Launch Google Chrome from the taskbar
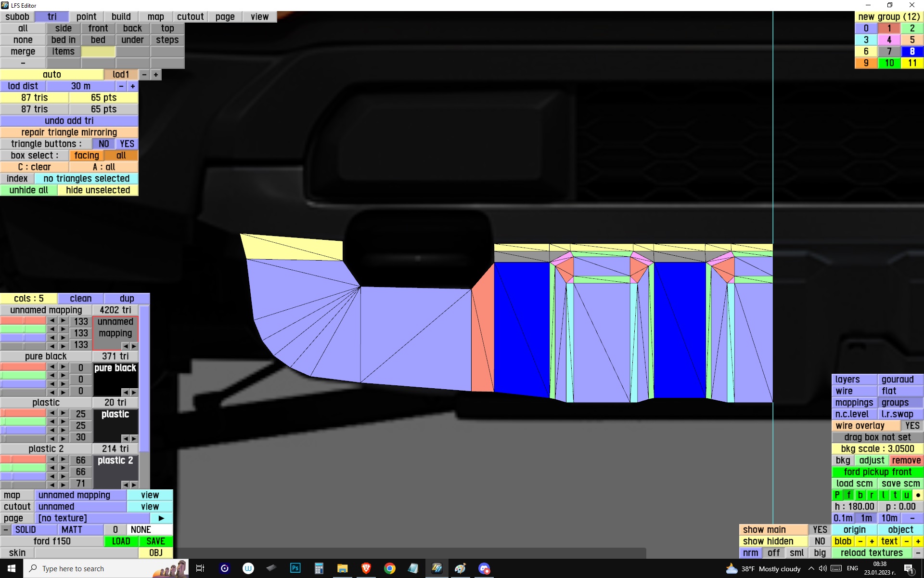The height and width of the screenshot is (578, 924). pos(390,568)
